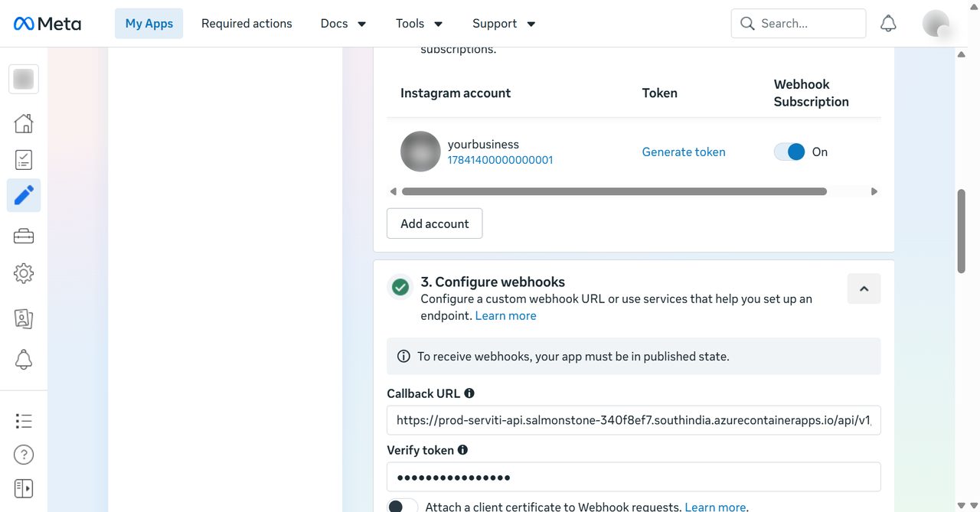980x512 pixels.
Task: Click Generate token for yourbusiness
Action: 684,152
